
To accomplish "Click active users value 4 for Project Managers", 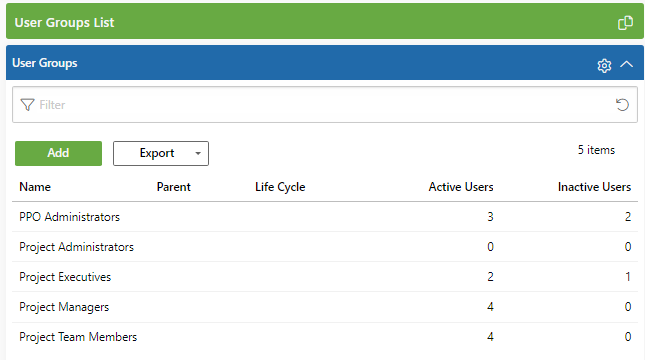I will tap(490, 306).
